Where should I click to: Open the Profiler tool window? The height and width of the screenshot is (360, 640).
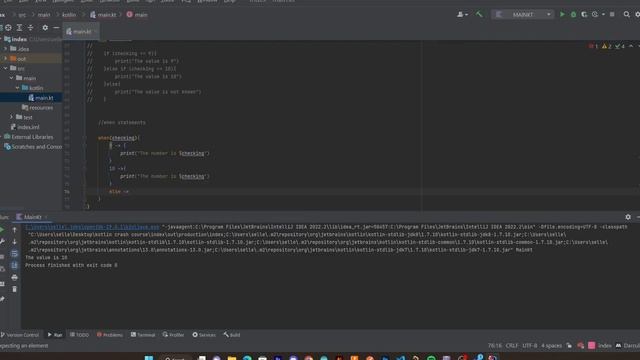click(x=173, y=335)
